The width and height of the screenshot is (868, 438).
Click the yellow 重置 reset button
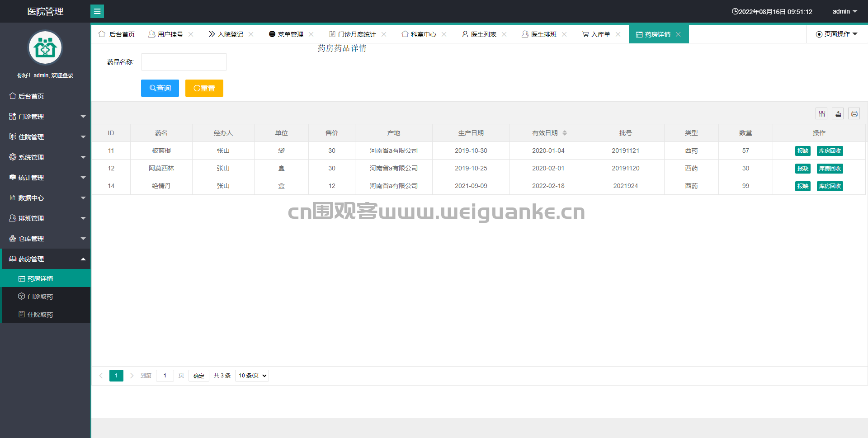204,88
